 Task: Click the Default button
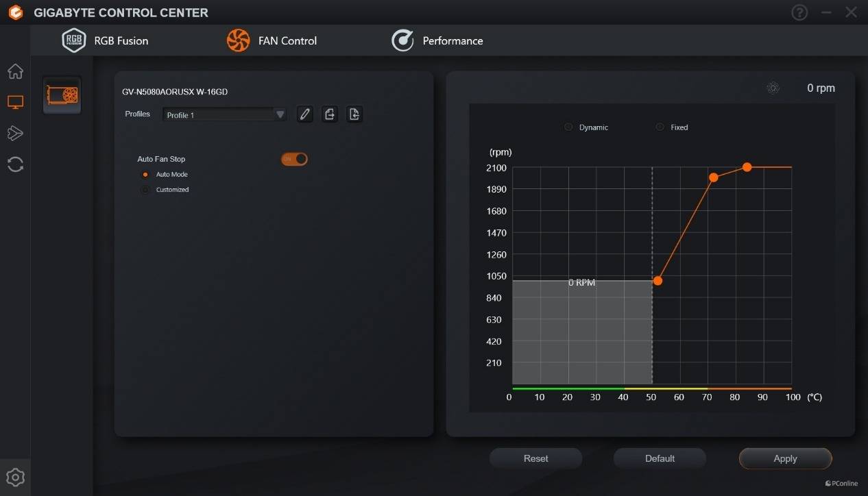660,458
